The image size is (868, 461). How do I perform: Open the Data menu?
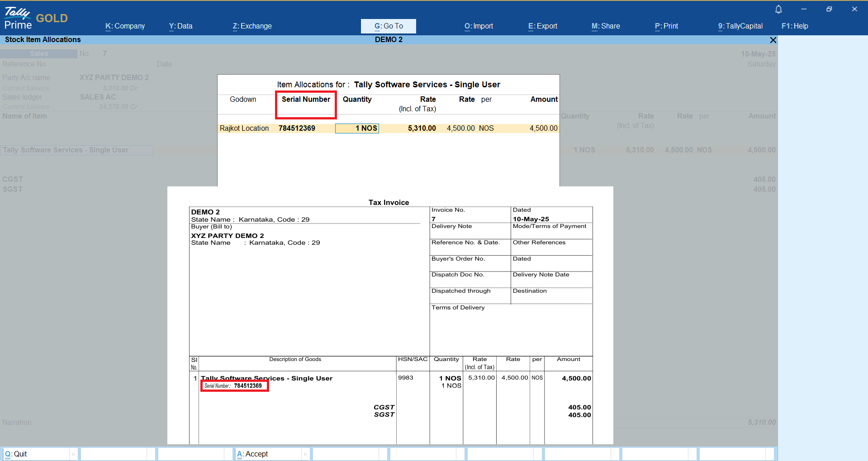click(180, 26)
